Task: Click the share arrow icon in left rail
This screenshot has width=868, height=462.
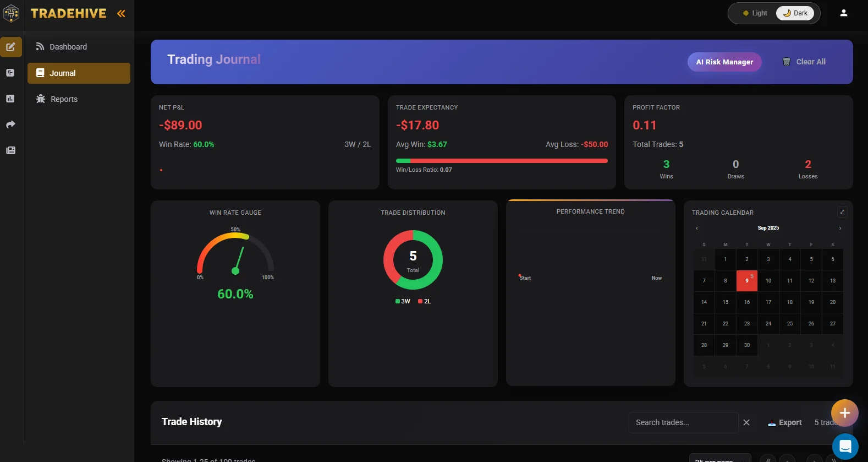Action: 10,124
